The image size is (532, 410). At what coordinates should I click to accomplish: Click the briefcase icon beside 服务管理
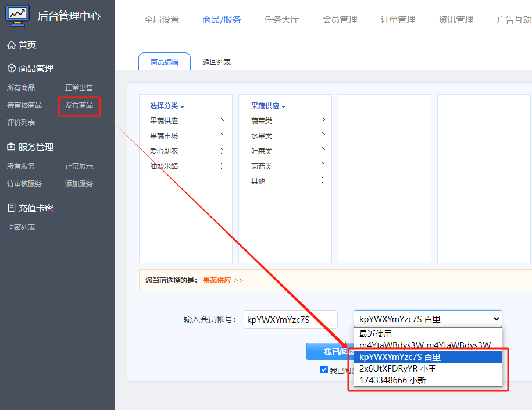click(x=11, y=147)
